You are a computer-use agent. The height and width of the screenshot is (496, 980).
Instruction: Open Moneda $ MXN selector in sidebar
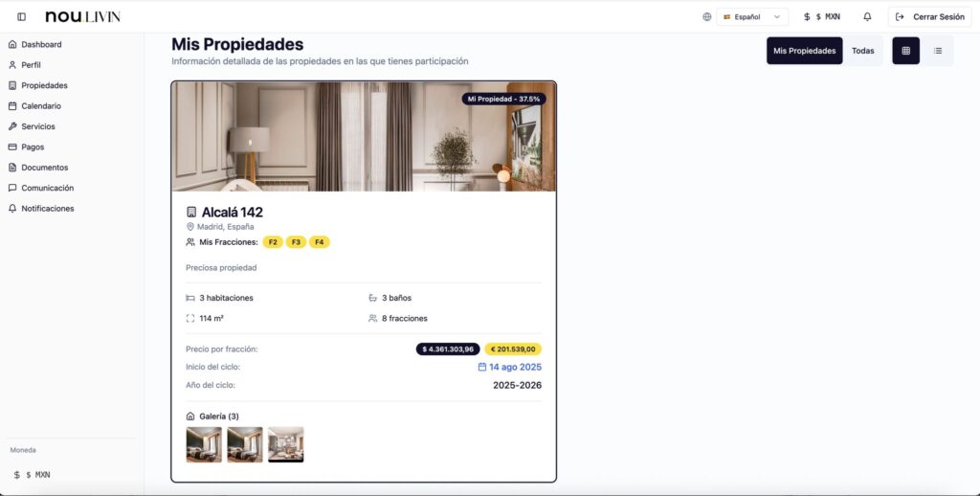pos(33,475)
